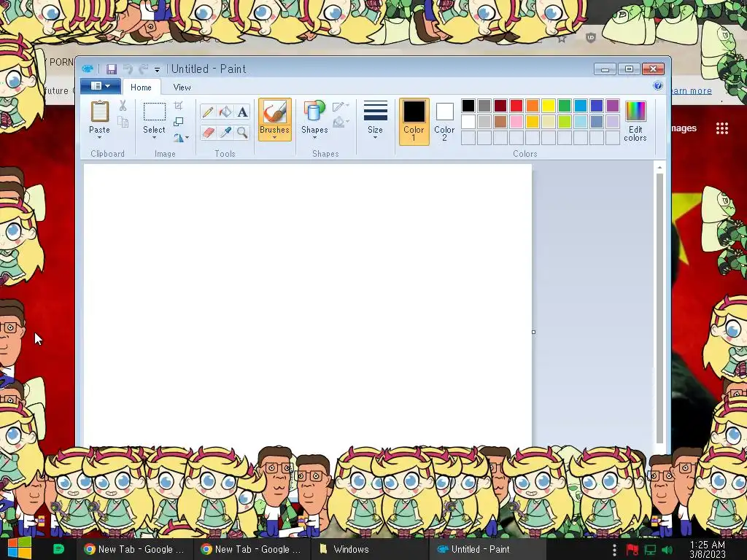This screenshot has width=747, height=560.
Task: Select the Fill with color bucket tool
Action: click(x=225, y=112)
